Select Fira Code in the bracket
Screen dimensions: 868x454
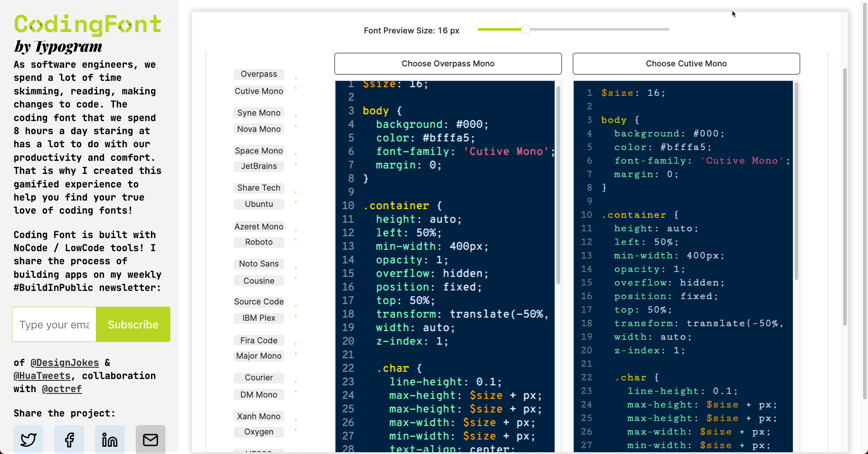point(259,341)
